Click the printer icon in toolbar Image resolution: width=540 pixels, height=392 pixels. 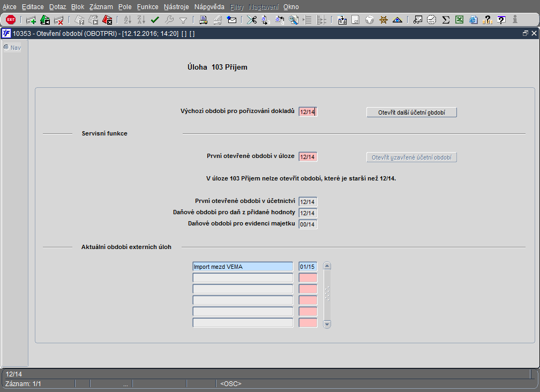(203, 20)
